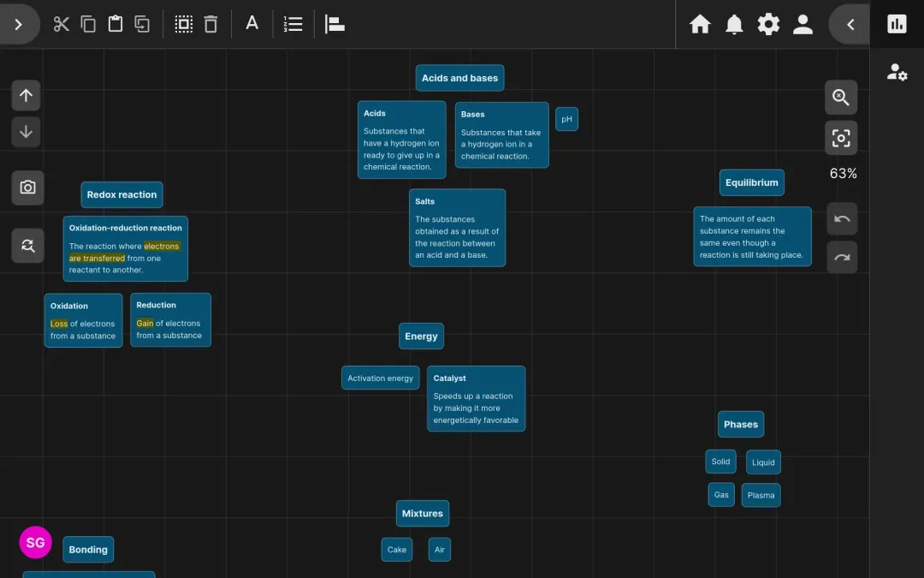Select the Acids and bases node
This screenshot has width=924, height=578.
(459, 78)
